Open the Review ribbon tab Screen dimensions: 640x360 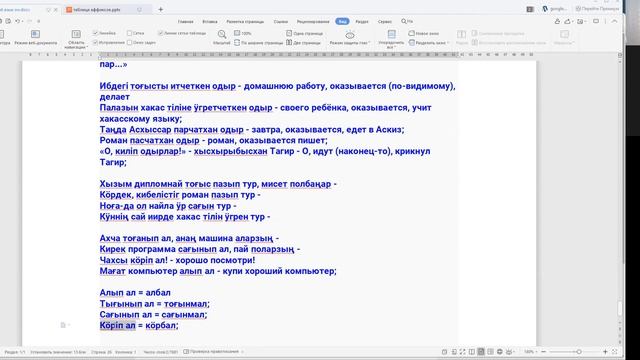pos(313,21)
